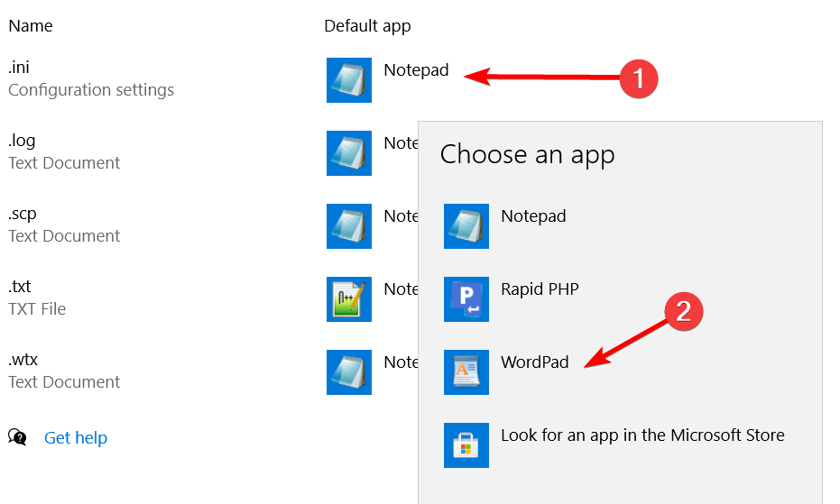This screenshot has height=504, width=840.
Task: Select the Rapid PHP icon
Action: [x=466, y=298]
